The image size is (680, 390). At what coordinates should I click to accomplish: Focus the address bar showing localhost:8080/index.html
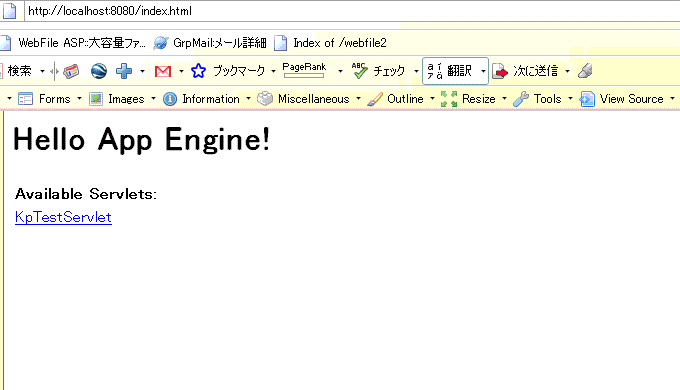click(351, 11)
